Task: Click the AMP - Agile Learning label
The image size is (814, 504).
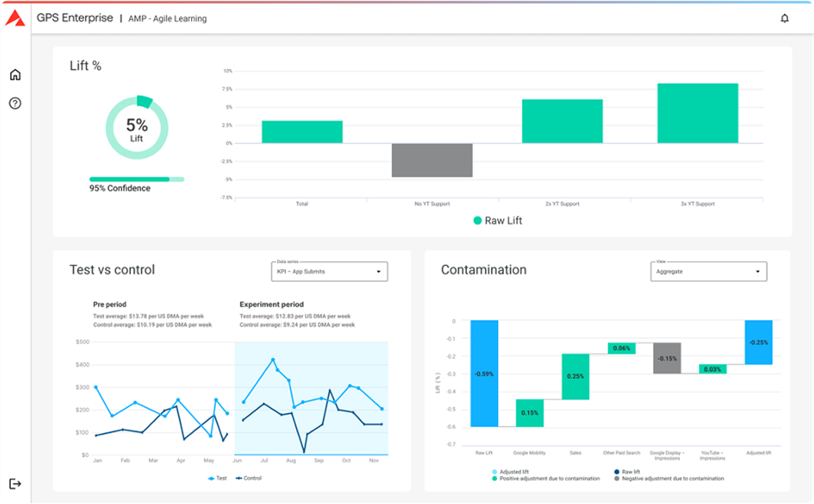Action: (x=167, y=18)
